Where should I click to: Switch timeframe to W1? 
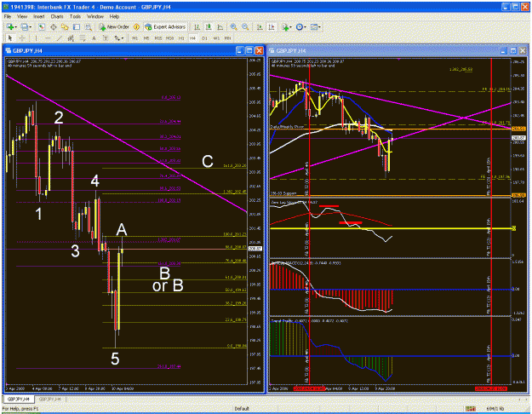click(x=216, y=38)
